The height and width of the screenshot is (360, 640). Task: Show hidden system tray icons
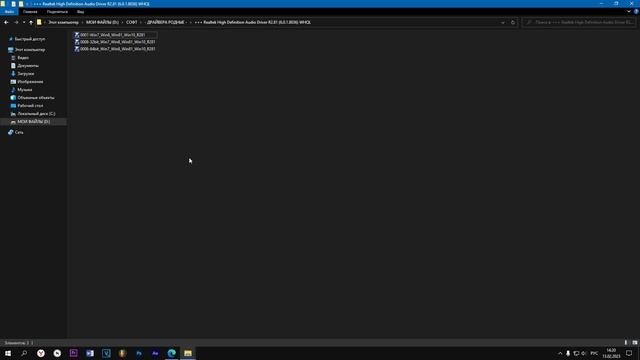pos(560,353)
